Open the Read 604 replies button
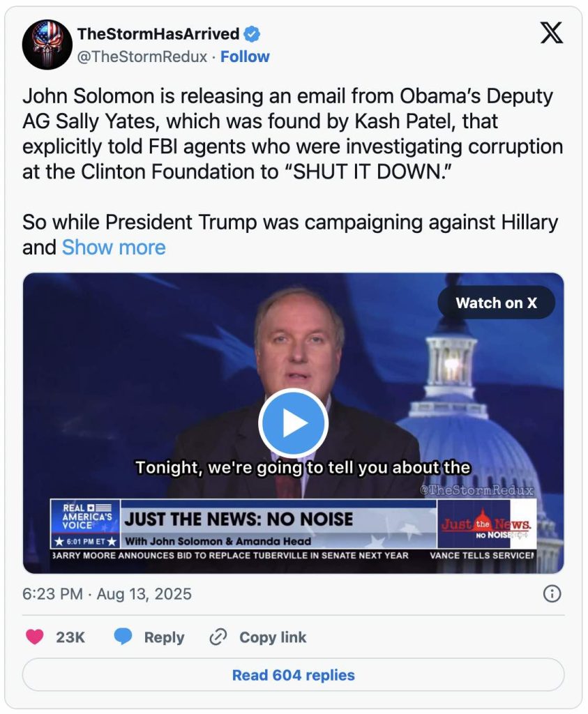The height and width of the screenshot is (714, 588). click(x=294, y=675)
